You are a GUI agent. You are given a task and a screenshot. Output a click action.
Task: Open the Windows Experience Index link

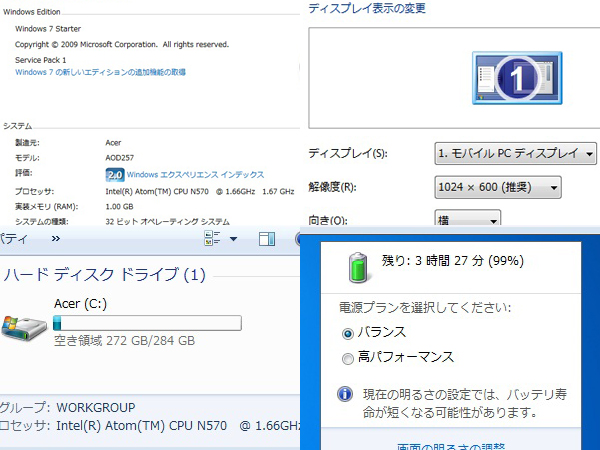195,174
